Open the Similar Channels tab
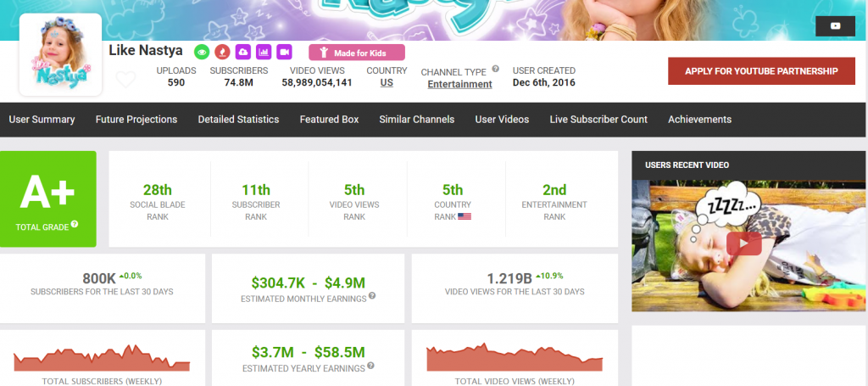 [416, 120]
